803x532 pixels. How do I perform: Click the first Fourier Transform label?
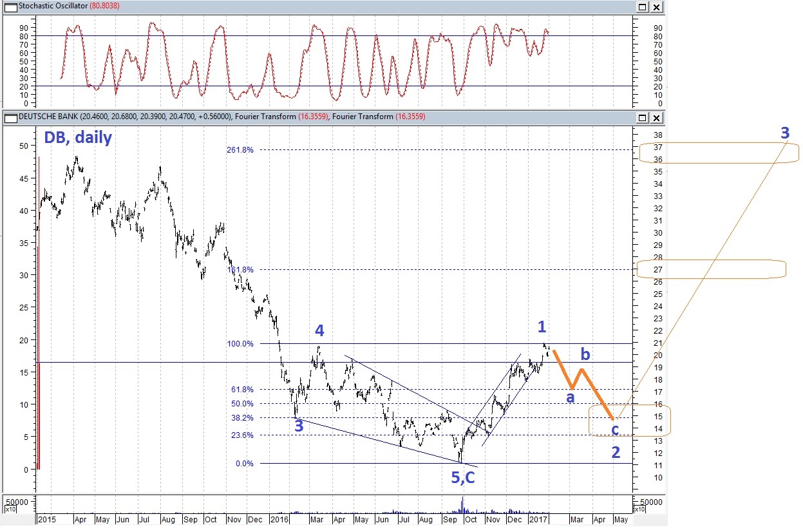click(265, 117)
